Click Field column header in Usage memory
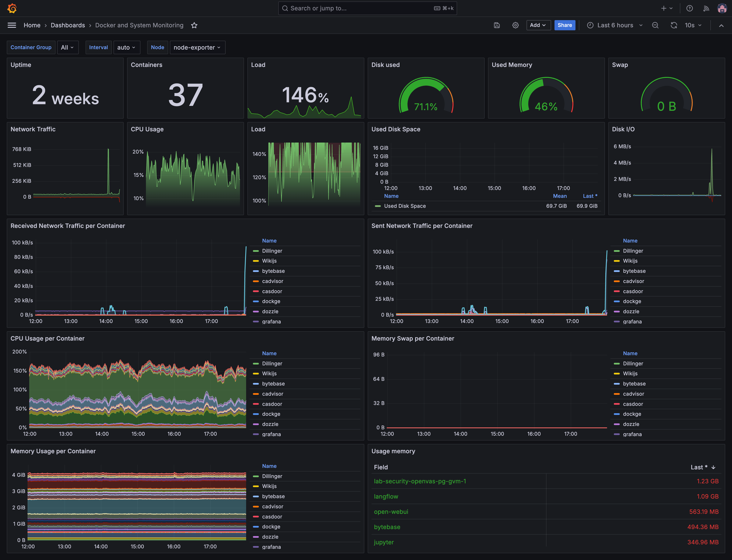The height and width of the screenshot is (560, 732). point(381,467)
